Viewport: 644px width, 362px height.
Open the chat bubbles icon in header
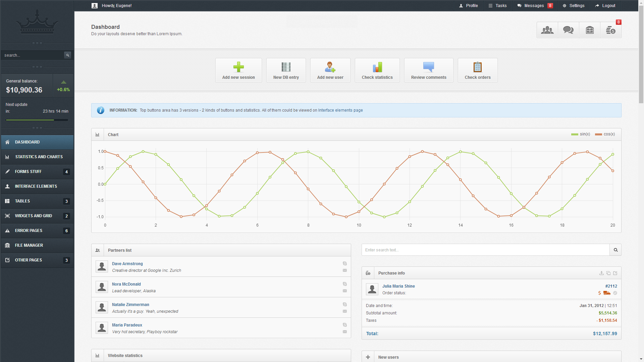point(568,30)
